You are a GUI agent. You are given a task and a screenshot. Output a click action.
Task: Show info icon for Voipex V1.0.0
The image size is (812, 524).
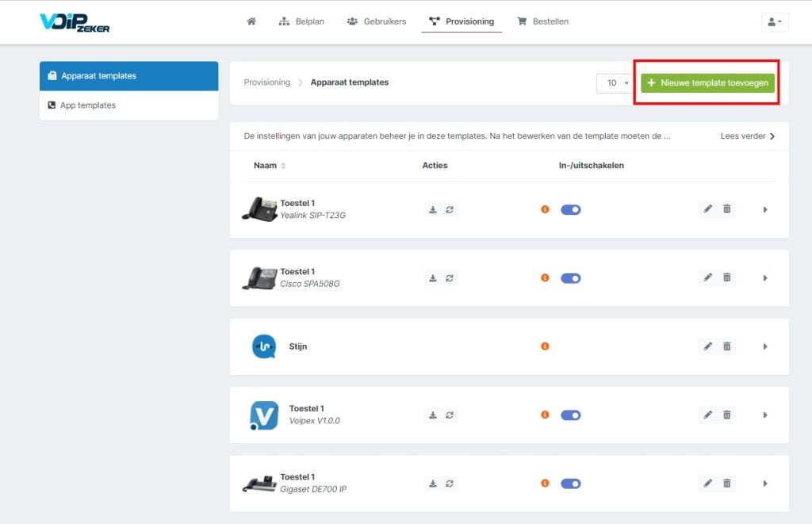click(545, 415)
